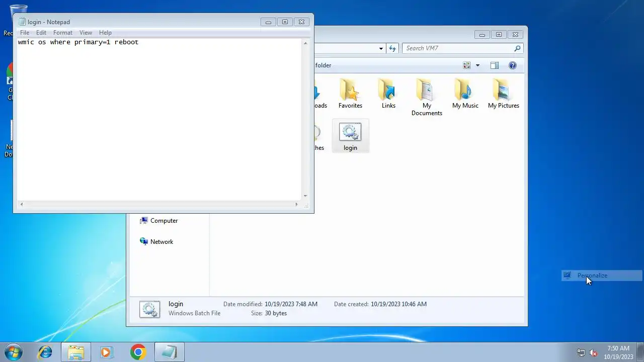Click the login file icon in details pane
This screenshot has width=644, height=362.
150,309
